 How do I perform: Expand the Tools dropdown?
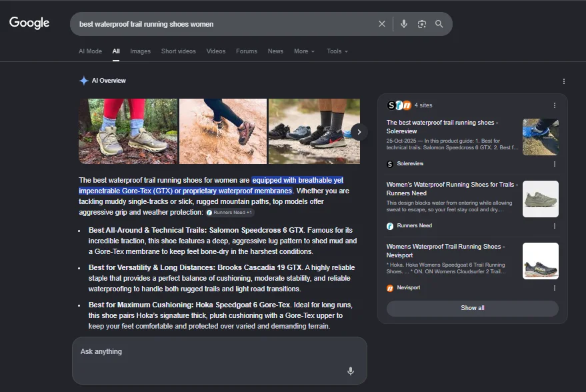point(337,51)
